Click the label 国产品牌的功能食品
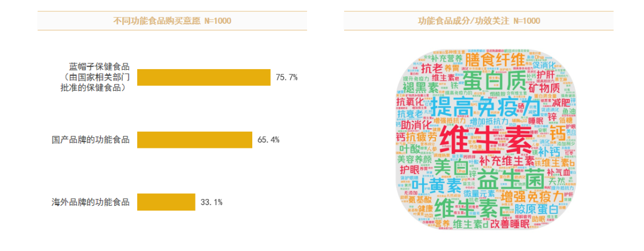The image size is (644, 251). [91, 140]
